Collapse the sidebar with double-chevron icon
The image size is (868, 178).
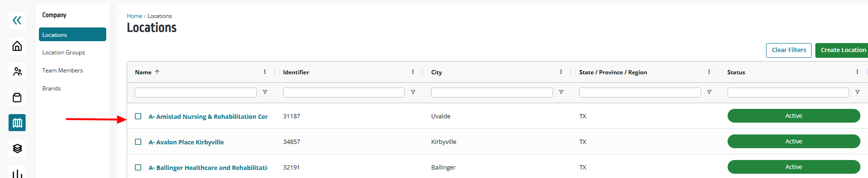point(17,20)
